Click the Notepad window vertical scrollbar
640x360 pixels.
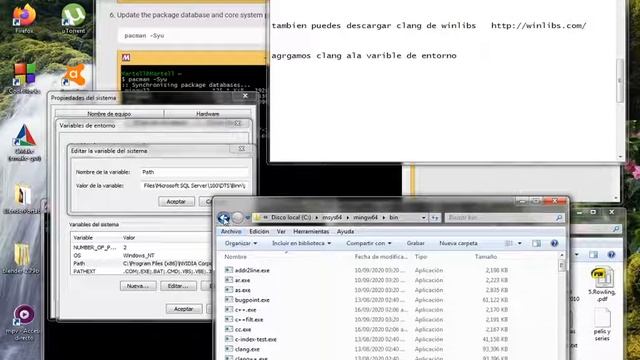pos(620,80)
